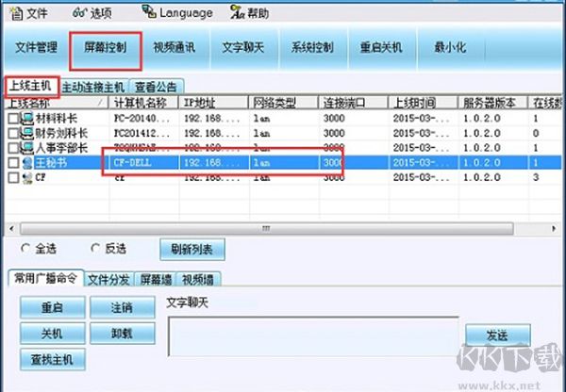Click the 重启关机 toolbar button
Image resolution: width=566 pixels, height=392 pixels.
381,48
